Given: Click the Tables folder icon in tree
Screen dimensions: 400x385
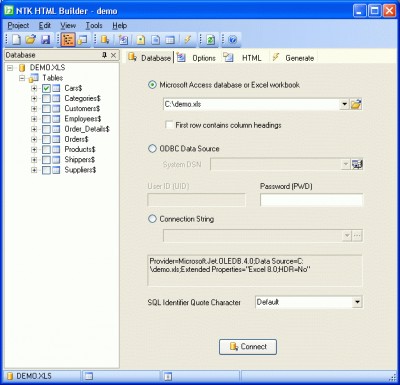Looking at the screenshot, I should (33, 78).
